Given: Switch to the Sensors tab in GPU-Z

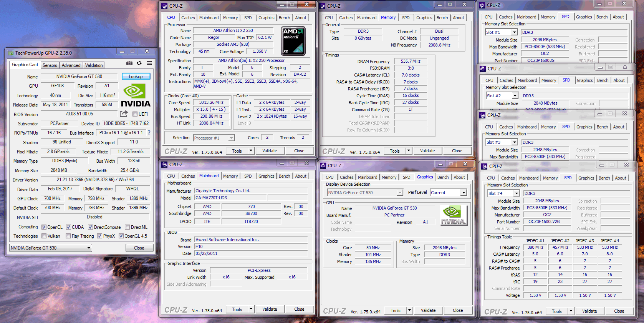Looking at the screenshot, I should pyautogui.click(x=50, y=65).
